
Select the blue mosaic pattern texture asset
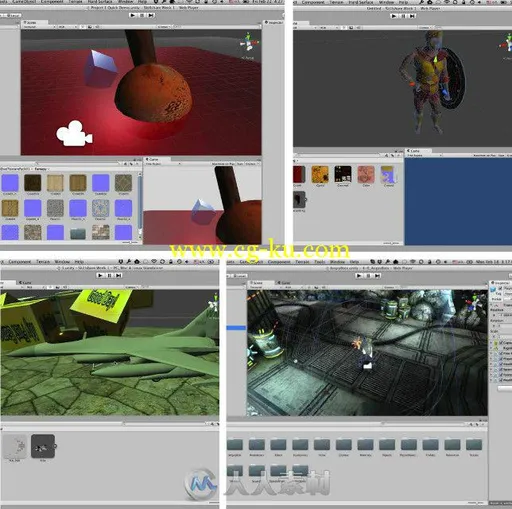point(100,208)
